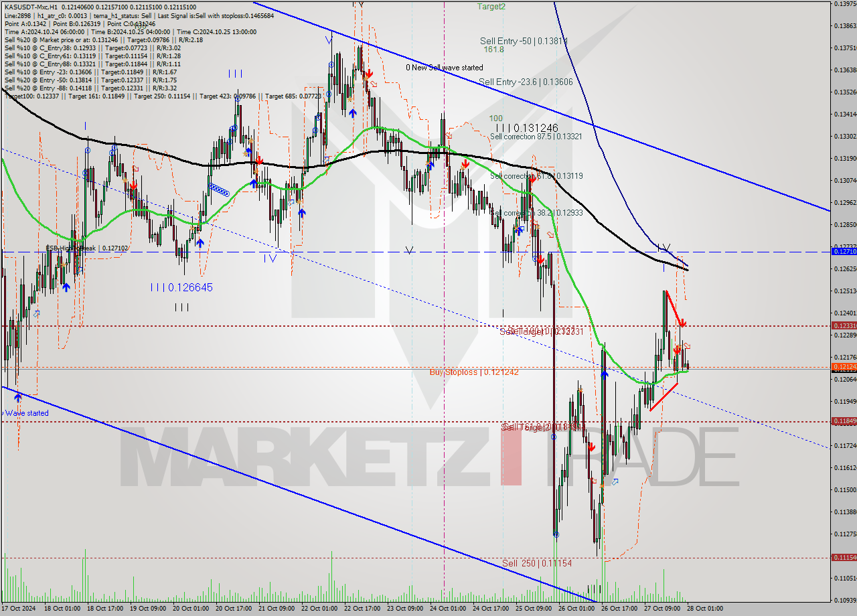The image size is (857, 616).
Task: Click the red 0.12331 price axis tag
Action: pos(844,326)
